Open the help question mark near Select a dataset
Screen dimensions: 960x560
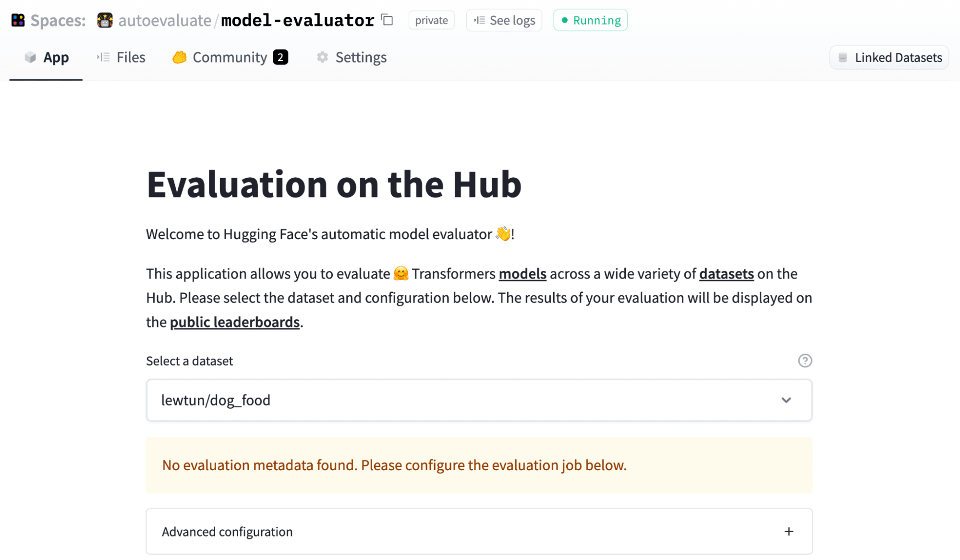pos(805,361)
